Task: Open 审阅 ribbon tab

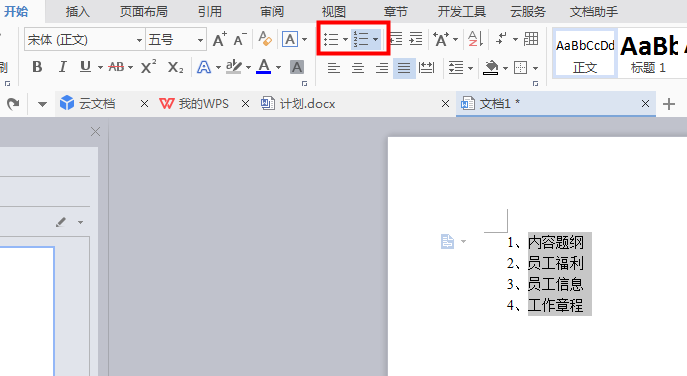Action: pos(272,12)
